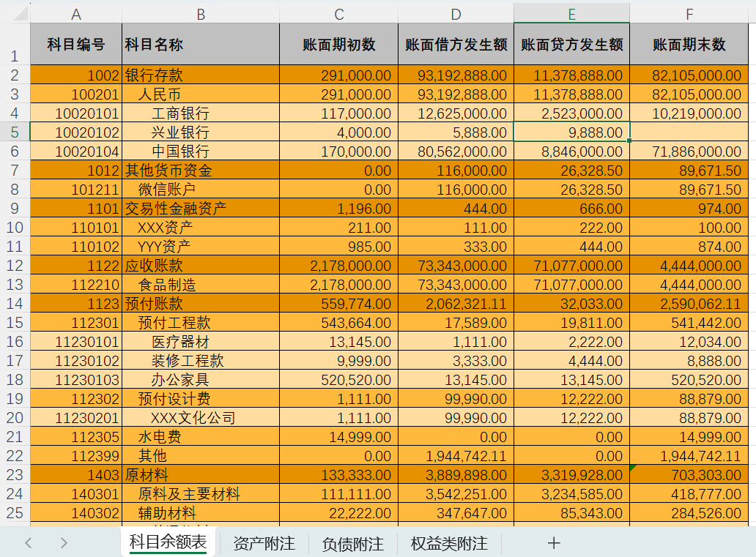Select row 12 header
The width and height of the screenshot is (756, 557).
(x=15, y=266)
